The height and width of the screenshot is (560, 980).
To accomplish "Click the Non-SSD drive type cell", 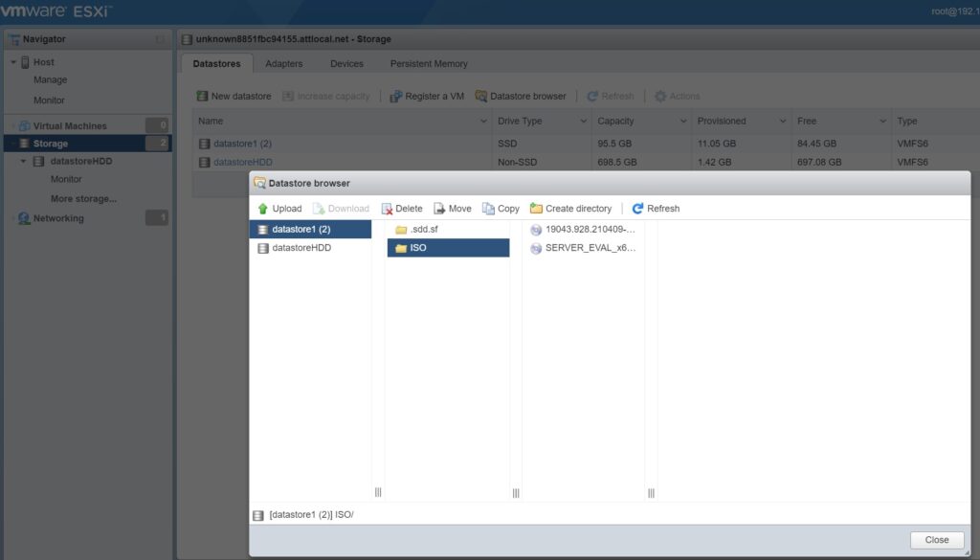I will pos(517,163).
